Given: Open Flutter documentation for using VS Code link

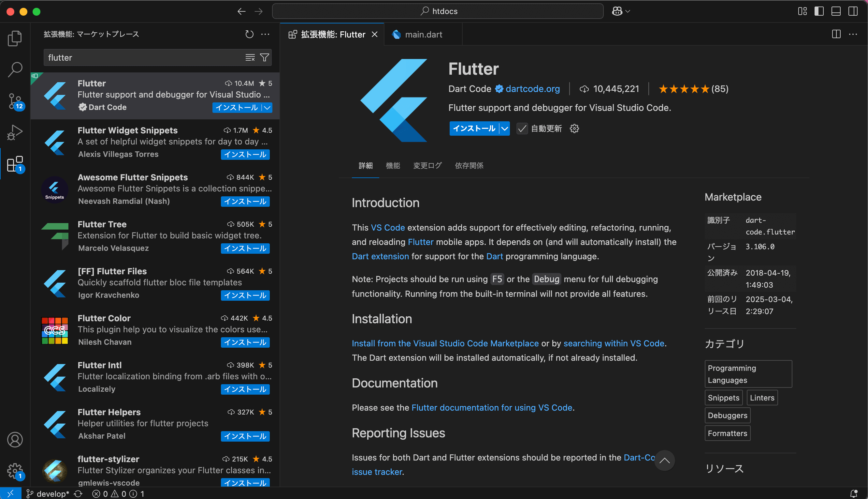Looking at the screenshot, I should click(x=492, y=408).
